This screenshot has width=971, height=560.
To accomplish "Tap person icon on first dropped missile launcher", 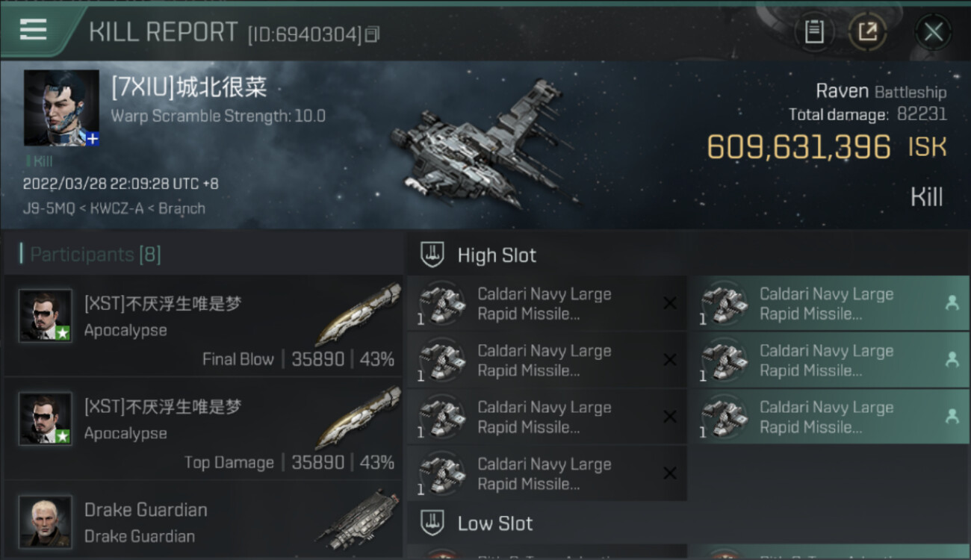I will (x=952, y=303).
